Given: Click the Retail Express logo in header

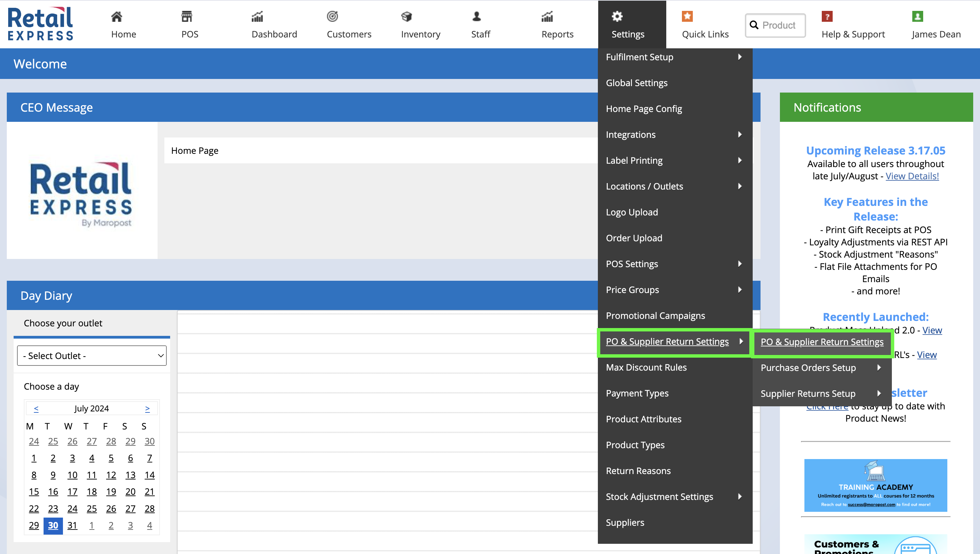Looking at the screenshot, I should click(40, 23).
